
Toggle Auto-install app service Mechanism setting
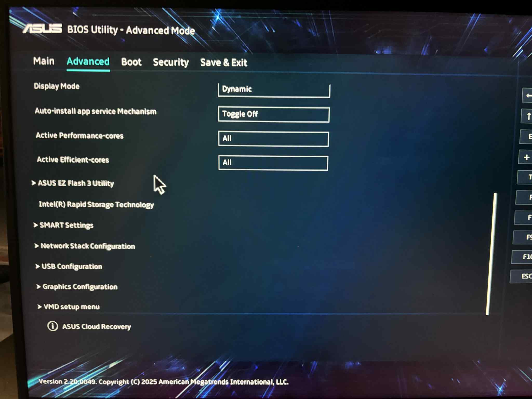(x=274, y=114)
